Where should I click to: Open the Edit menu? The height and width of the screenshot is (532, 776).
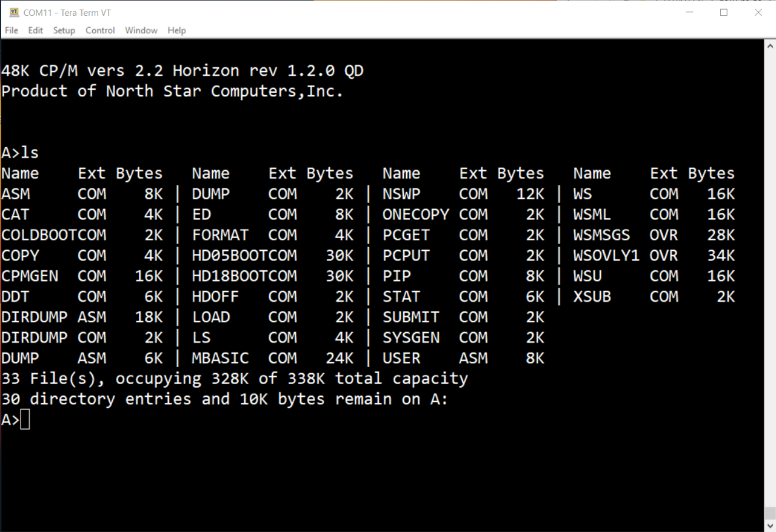[36, 30]
